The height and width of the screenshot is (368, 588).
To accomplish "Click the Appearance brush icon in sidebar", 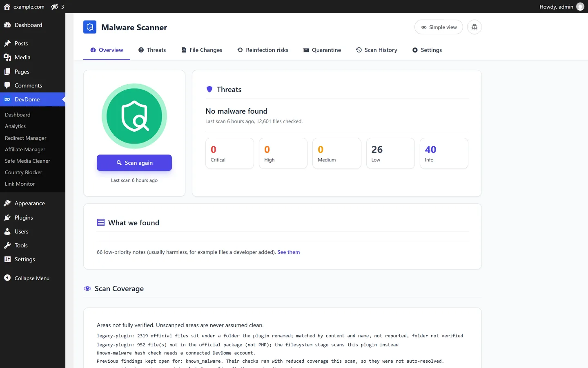I will (x=7, y=203).
